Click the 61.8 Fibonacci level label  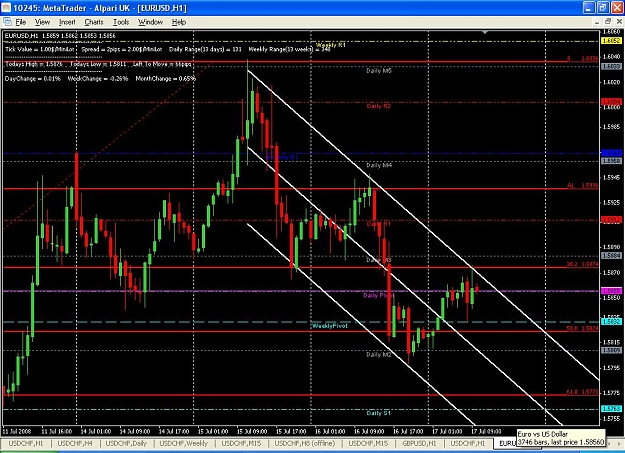pos(582,392)
